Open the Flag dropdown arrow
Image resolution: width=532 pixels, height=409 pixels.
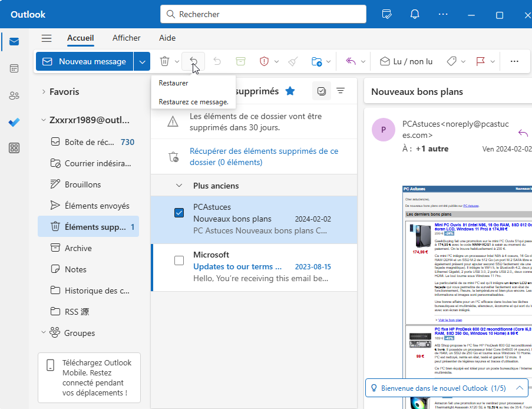click(493, 61)
